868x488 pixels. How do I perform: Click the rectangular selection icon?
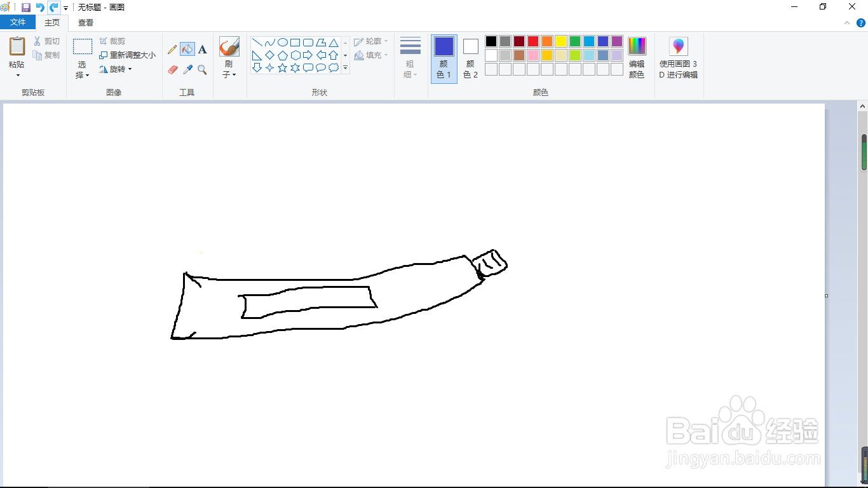pos(83,46)
